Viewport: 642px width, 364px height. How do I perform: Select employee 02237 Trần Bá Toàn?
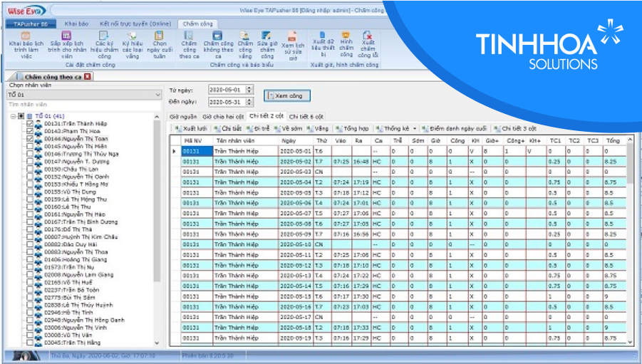72,290
